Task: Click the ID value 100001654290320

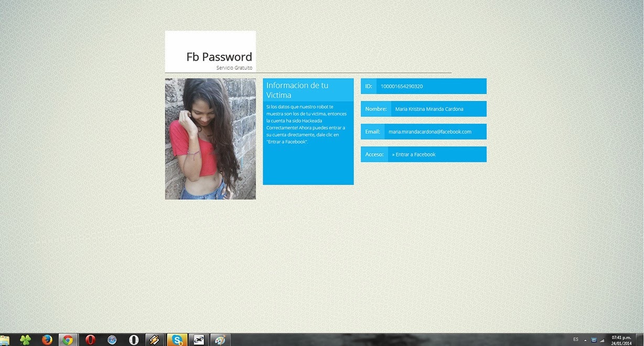Action: [x=402, y=86]
